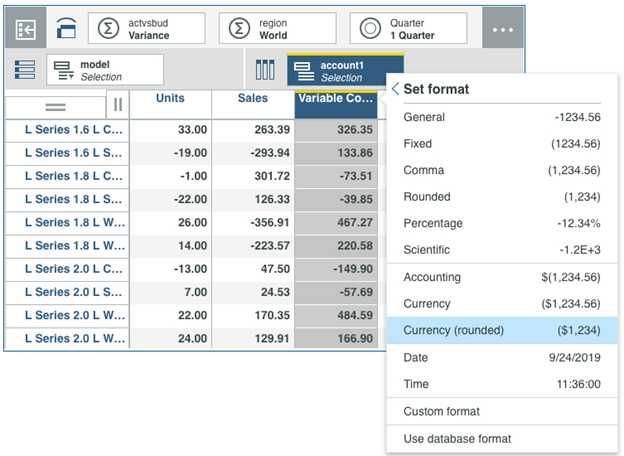Click the Variable Cost cell 326.35
The height and width of the screenshot is (456, 624).
[336, 130]
